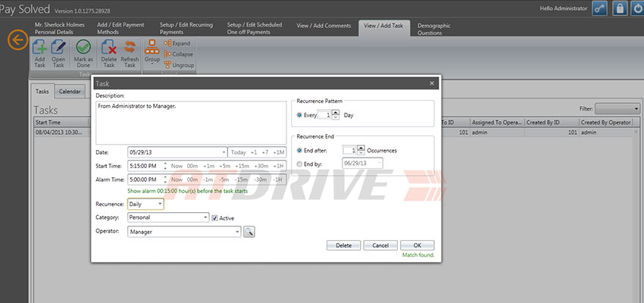
Task: Adjust the Occurrences count stepper
Action: pos(361,150)
